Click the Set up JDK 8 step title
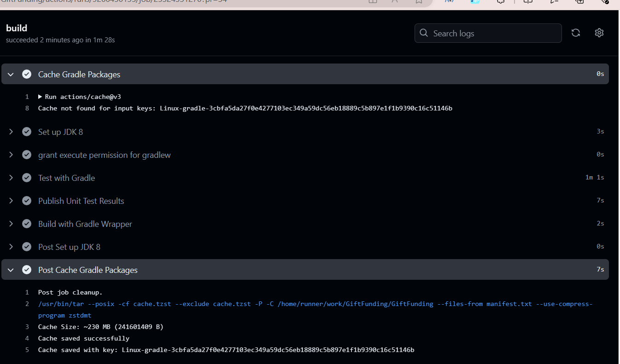The height and width of the screenshot is (364, 620). tap(60, 132)
